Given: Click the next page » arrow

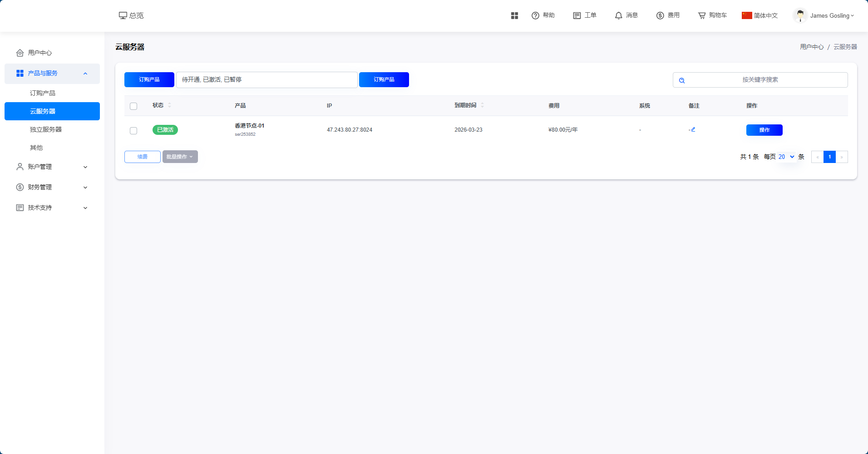Looking at the screenshot, I should coord(842,157).
